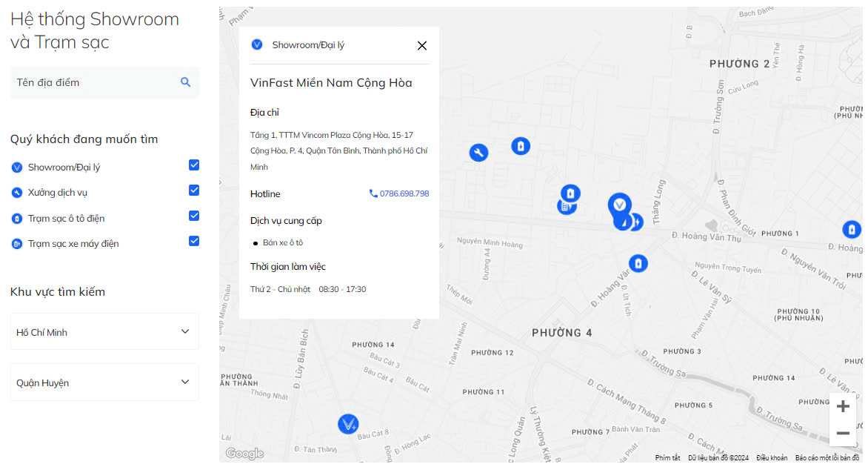The image size is (868, 467).
Task: Disable the Trạm sạc ô tô điện checkbox
Action: pos(194,216)
